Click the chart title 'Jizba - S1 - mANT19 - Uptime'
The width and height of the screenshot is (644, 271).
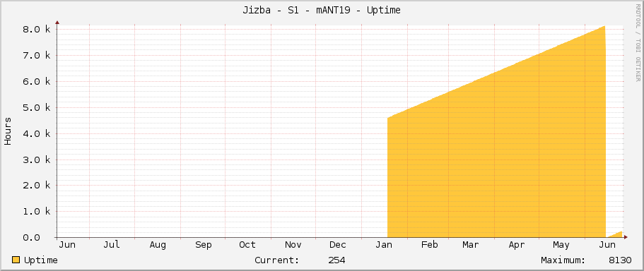coord(322,11)
